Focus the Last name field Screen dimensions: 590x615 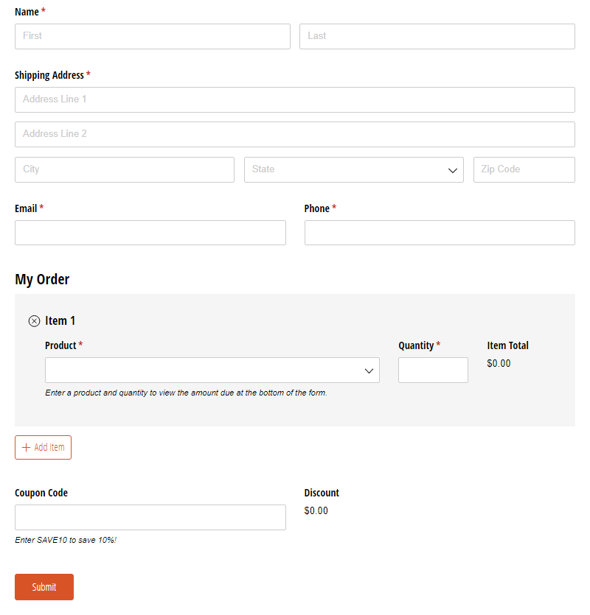(x=437, y=36)
